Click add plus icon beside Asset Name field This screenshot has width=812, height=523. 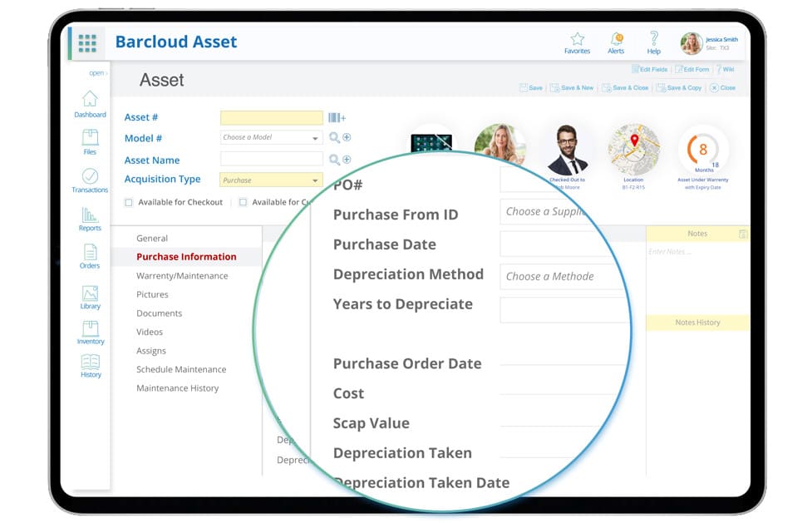[347, 159]
